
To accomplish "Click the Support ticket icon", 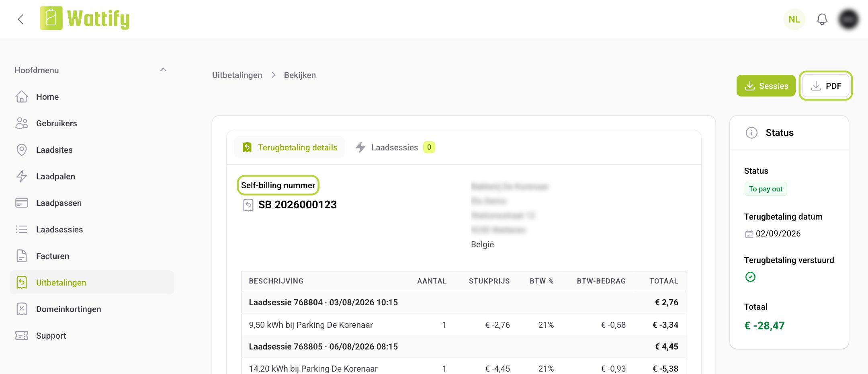I will (x=22, y=336).
